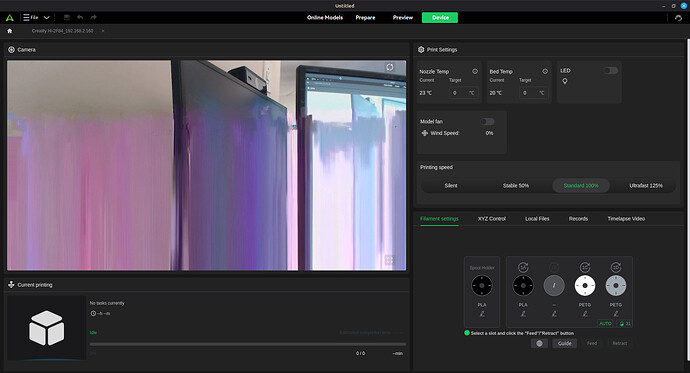This screenshot has height=373, width=690.
Task: Open the Timelapse Video tab
Action: pyautogui.click(x=626, y=219)
